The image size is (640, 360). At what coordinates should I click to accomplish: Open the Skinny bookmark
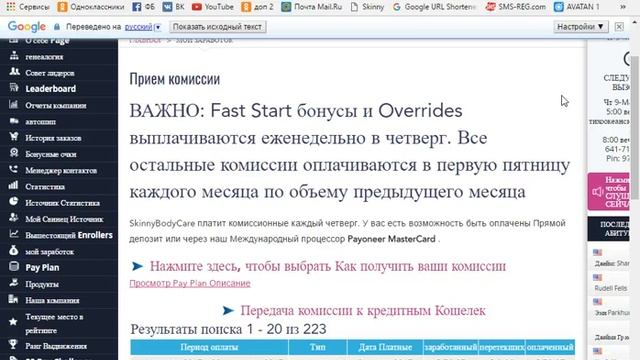coord(367,7)
